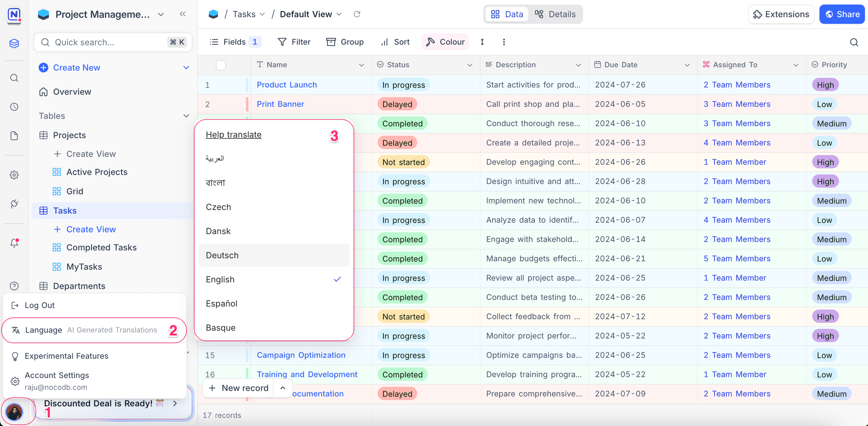
Task: Click the Share button
Action: pyautogui.click(x=842, y=14)
